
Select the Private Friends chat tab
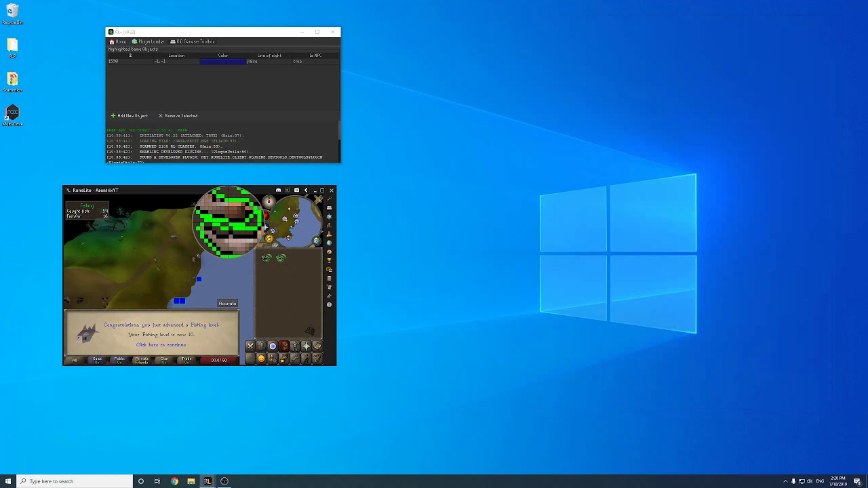(142, 360)
